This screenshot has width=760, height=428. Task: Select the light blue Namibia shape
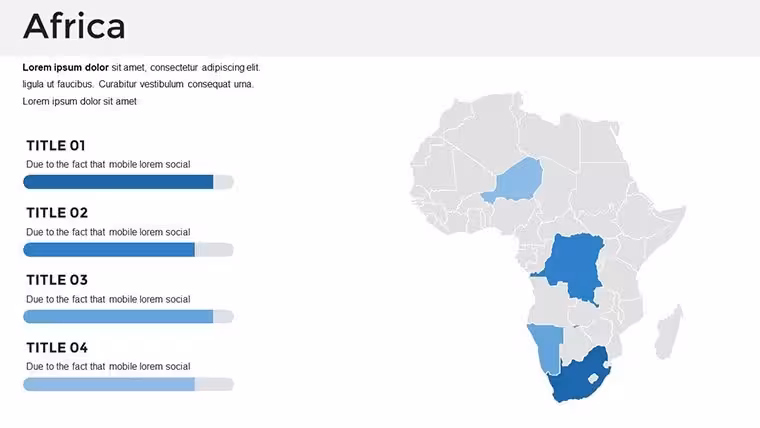[546, 347]
